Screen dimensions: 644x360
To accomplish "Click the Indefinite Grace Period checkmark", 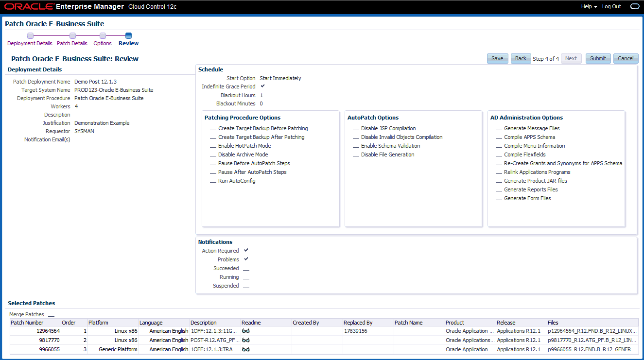I will [262, 86].
